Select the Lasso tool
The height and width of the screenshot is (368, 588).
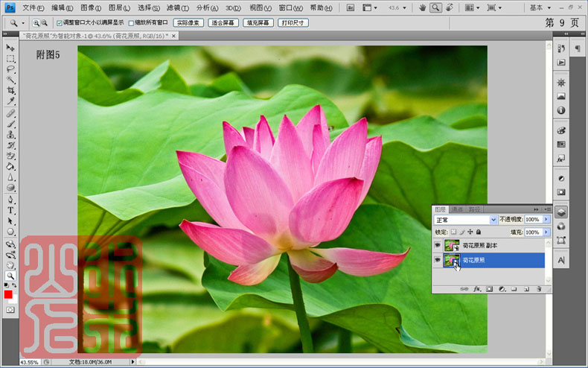click(x=10, y=69)
